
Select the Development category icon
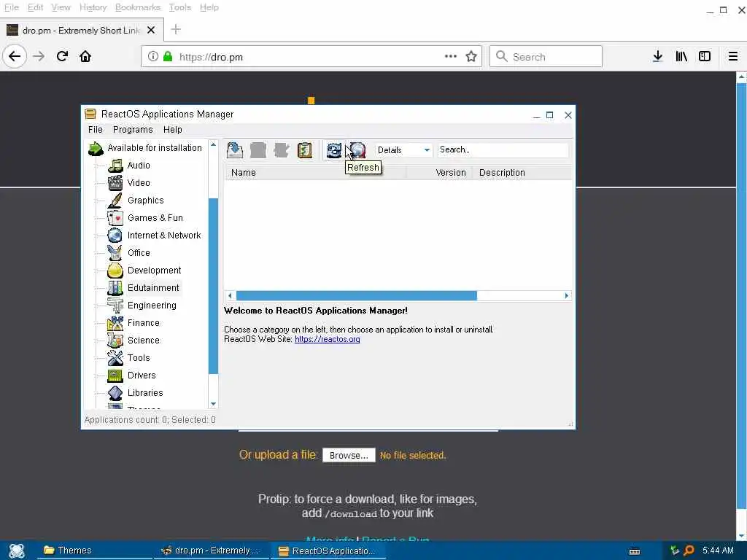coord(115,271)
